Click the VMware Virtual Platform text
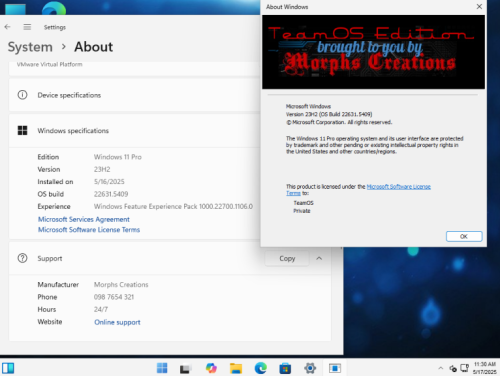500x376 pixels. (x=50, y=64)
